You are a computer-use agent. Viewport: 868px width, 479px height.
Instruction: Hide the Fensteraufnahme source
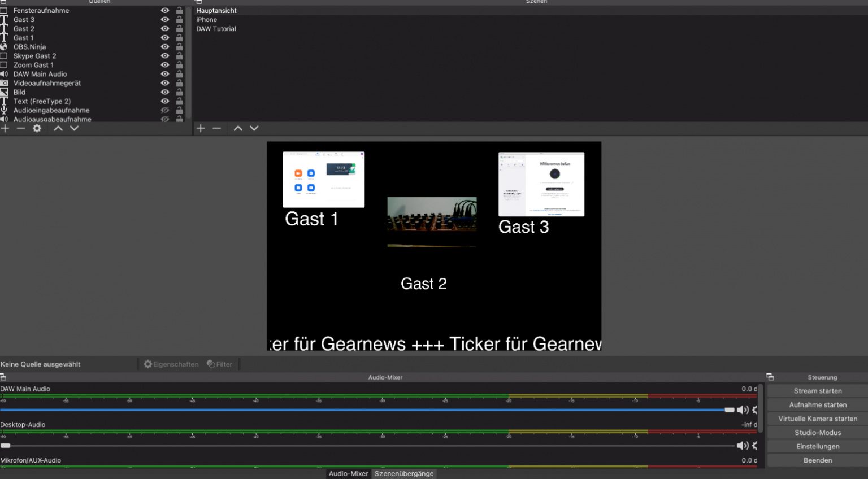pyautogui.click(x=165, y=11)
